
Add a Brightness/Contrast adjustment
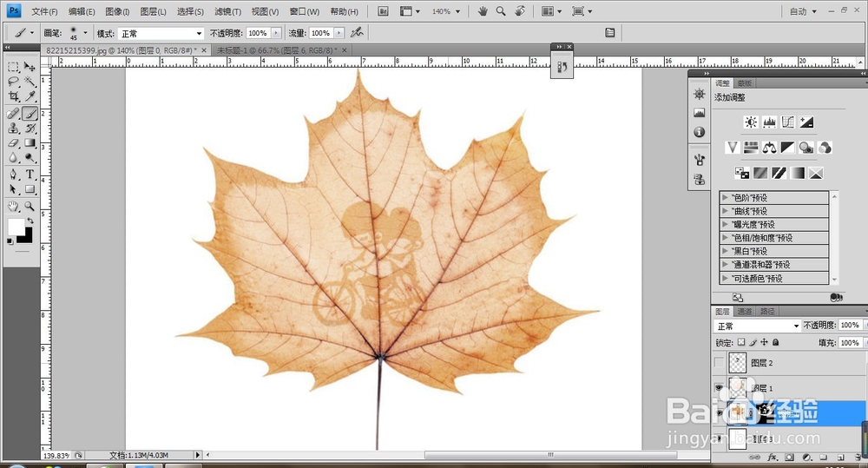[751, 122]
